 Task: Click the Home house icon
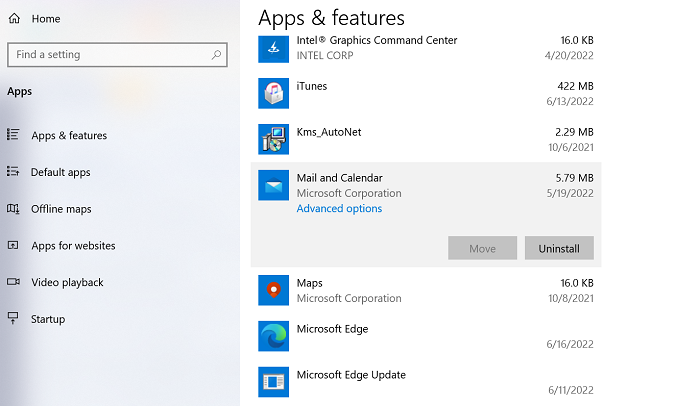pyautogui.click(x=14, y=18)
